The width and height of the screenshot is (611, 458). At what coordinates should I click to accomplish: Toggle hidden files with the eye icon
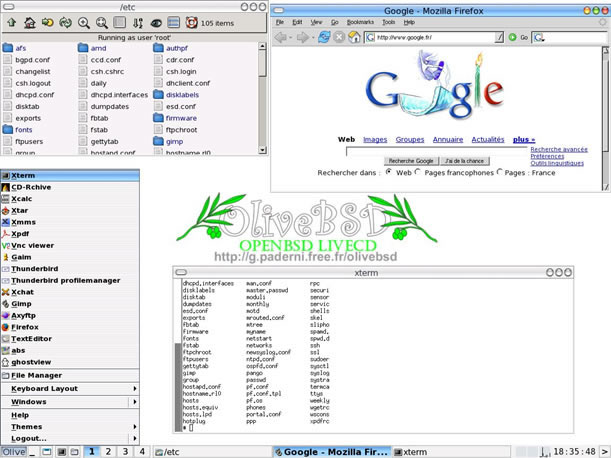pos(155,22)
